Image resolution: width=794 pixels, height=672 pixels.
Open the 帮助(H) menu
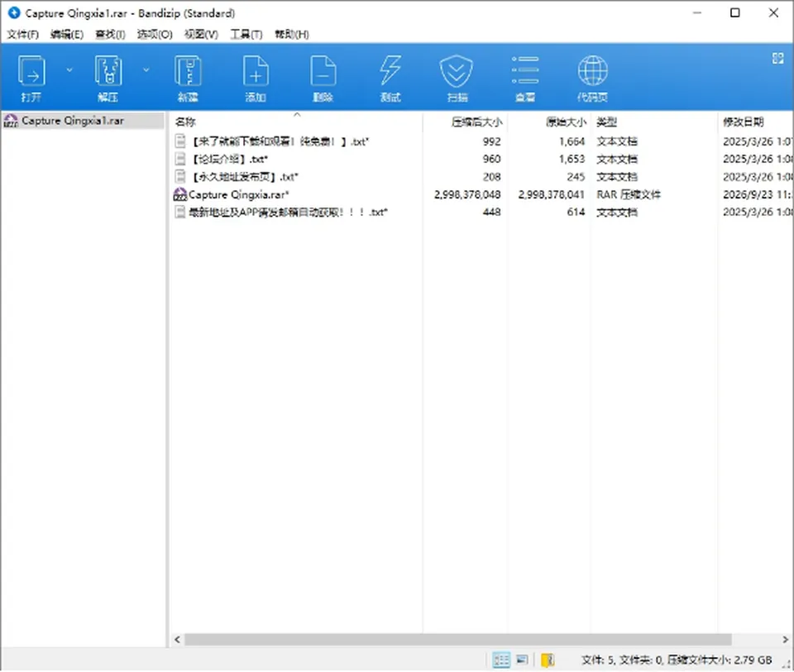(x=292, y=35)
